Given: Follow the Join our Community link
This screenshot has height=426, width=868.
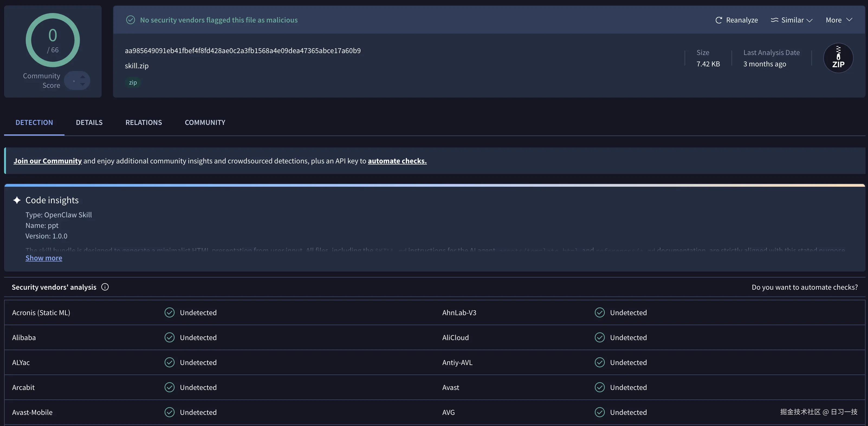Looking at the screenshot, I should tap(47, 161).
